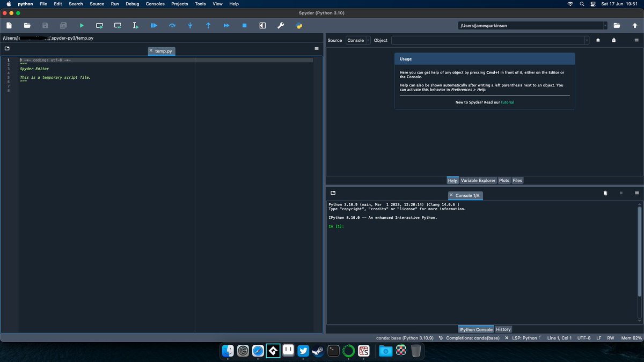Save all files via toolbar icon
644x362 pixels.
(x=63, y=25)
